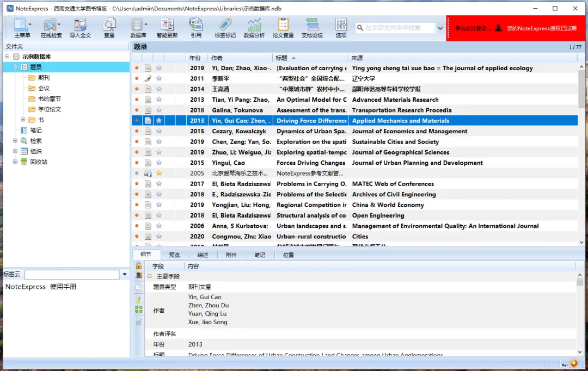Viewport: 588px width, 371px height.
Task: Switch to the 预览 tab
Action: [174, 255]
